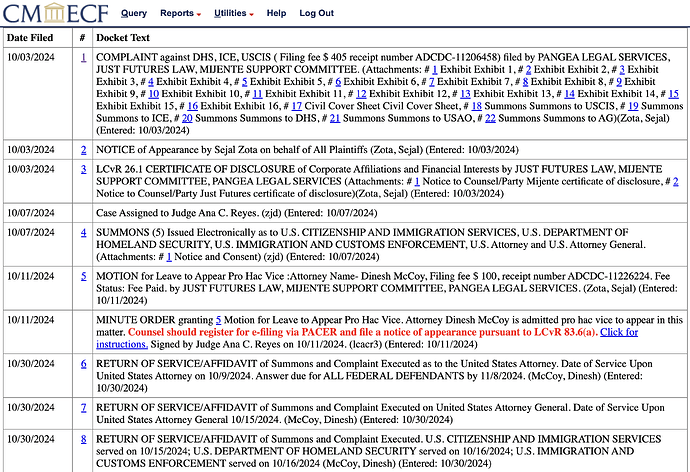The width and height of the screenshot is (690, 472).
Task: Open Motion 5 link in Minute Order
Action: coord(218,320)
